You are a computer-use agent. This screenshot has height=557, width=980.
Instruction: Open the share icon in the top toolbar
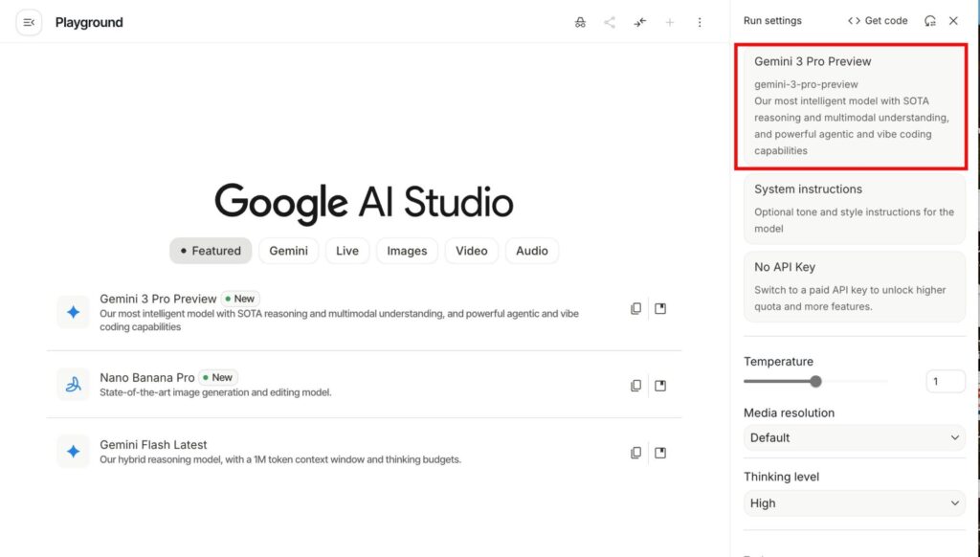point(610,21)
